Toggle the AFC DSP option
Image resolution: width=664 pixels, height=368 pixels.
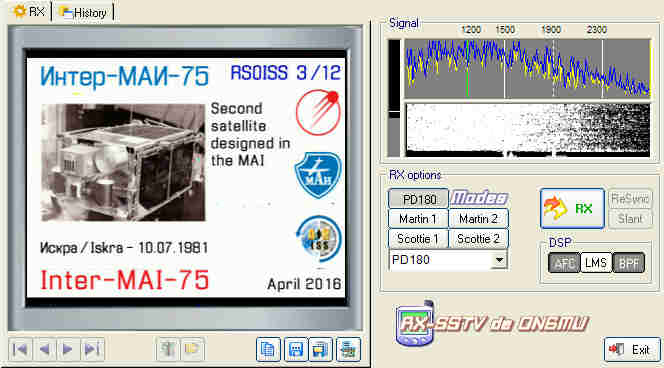[x=564, y=263]
